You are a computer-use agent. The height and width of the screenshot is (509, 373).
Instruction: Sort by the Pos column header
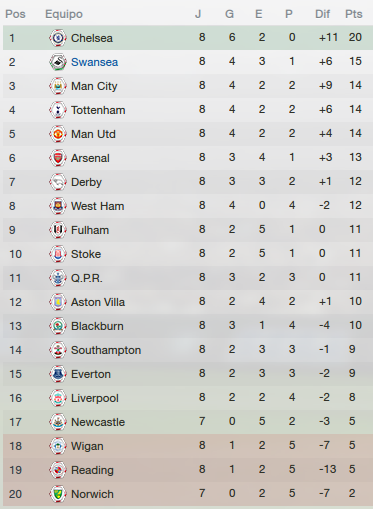(x=15, y=14)
